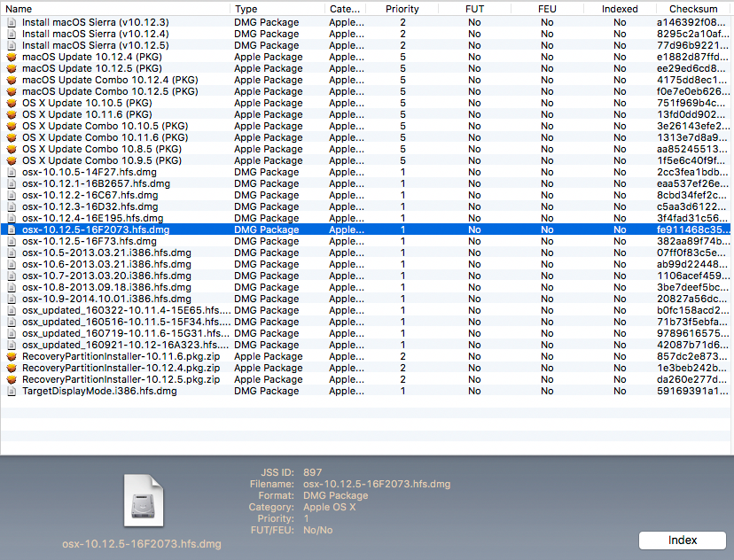Click DMG icon beside osx-10.12.1-16B2657.hfs.dmg
The height and width of the screenshot is (560, 734).
pos(12,183)
